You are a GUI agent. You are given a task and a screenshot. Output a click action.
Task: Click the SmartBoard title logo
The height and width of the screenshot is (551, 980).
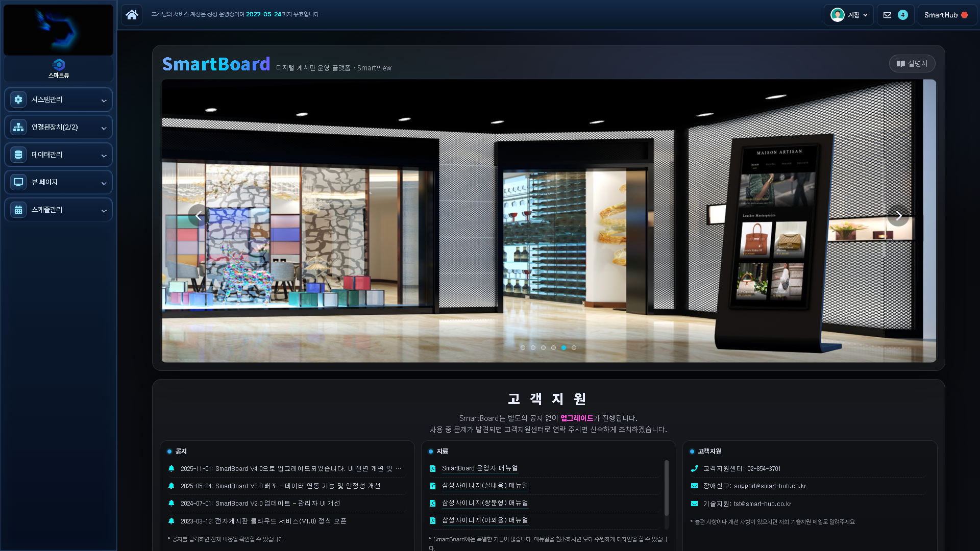pos(216,64)
